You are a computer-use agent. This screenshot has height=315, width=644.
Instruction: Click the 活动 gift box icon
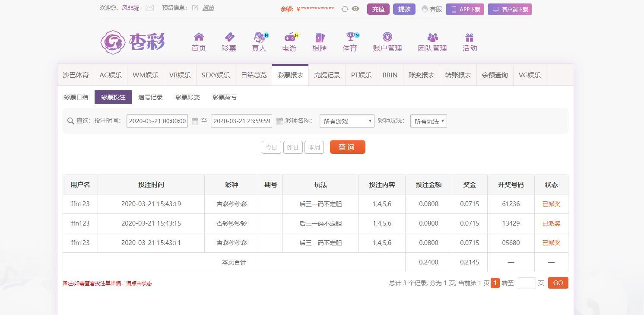click(470, 37)
